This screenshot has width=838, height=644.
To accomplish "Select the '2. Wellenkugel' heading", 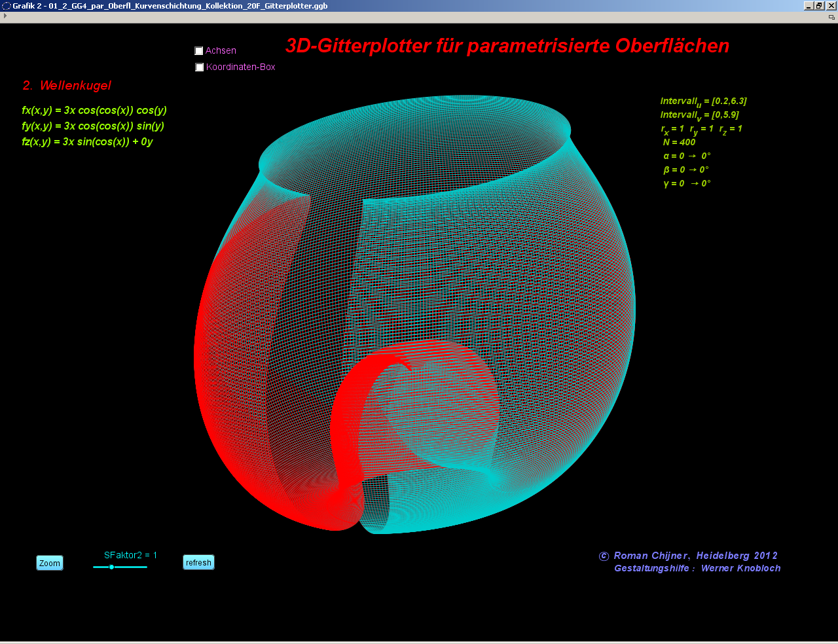I will pyautogui.click(x=67, y=86).
